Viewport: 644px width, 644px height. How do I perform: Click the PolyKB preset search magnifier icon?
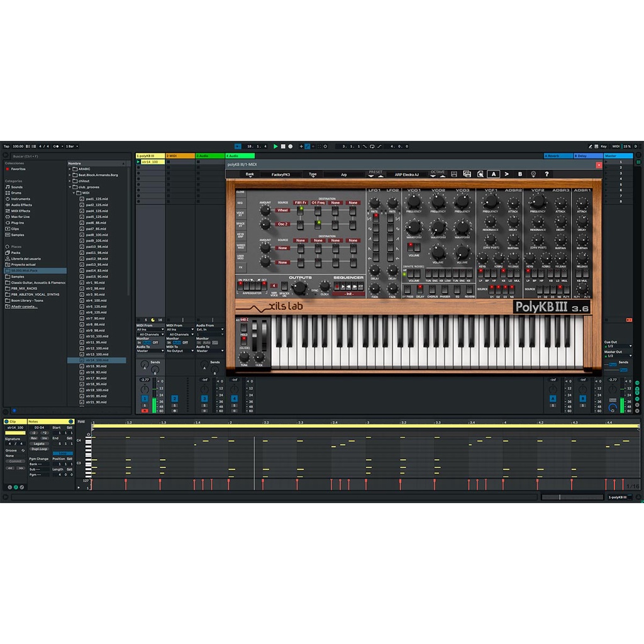480,174
